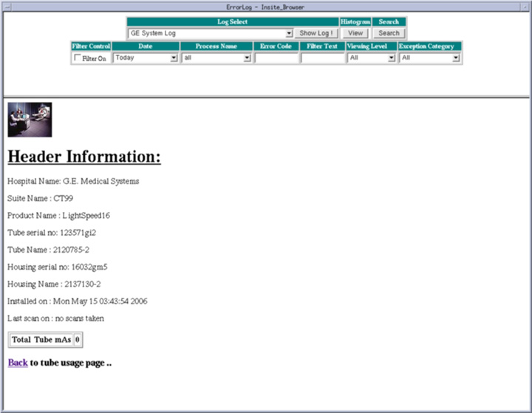Click into the Filter Text field
Viewport: 532px width, 413px height.
pyautogui.click(x=322, y=58)
